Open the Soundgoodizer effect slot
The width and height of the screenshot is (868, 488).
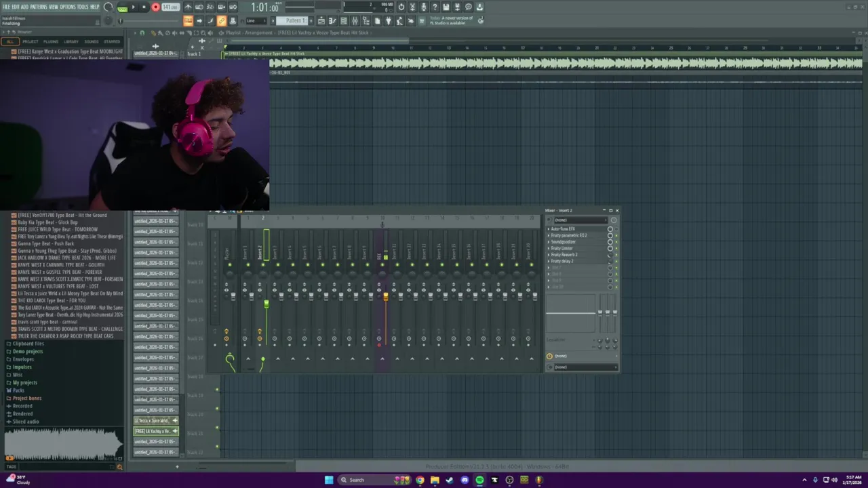[564, 242]
